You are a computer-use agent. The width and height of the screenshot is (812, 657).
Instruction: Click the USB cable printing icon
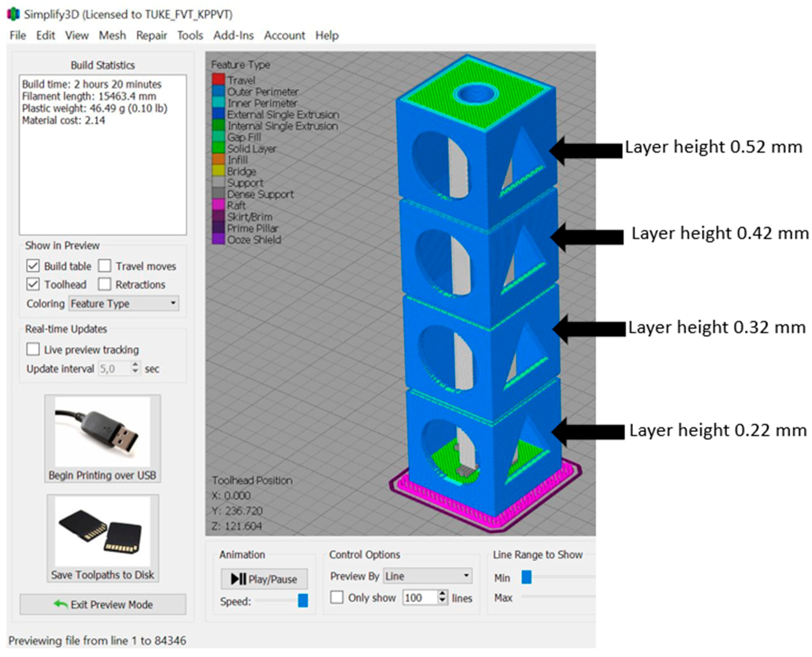102,432
